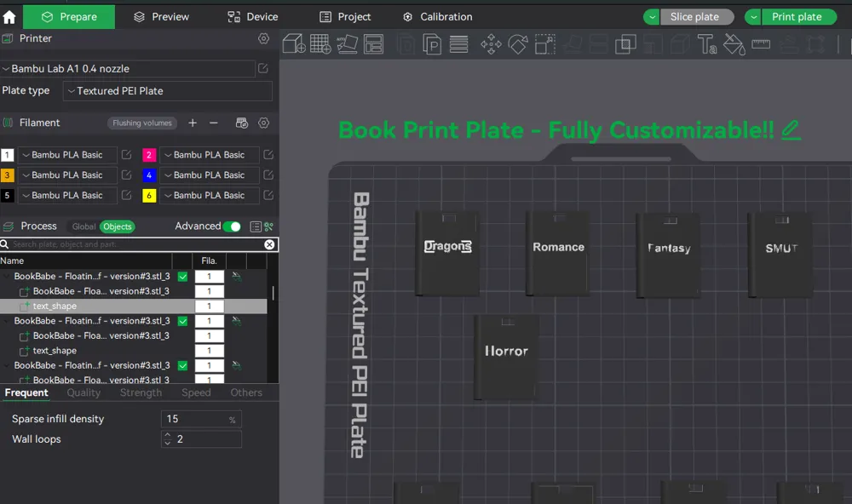The height and width of the screenshot is (504, 852).
Task: Click filament 4 blue color swatch
Action: click(x=149, y=175)
